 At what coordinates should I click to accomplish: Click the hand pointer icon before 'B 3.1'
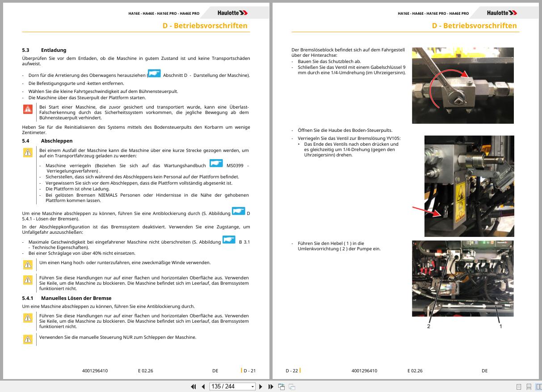click(229, 240)
